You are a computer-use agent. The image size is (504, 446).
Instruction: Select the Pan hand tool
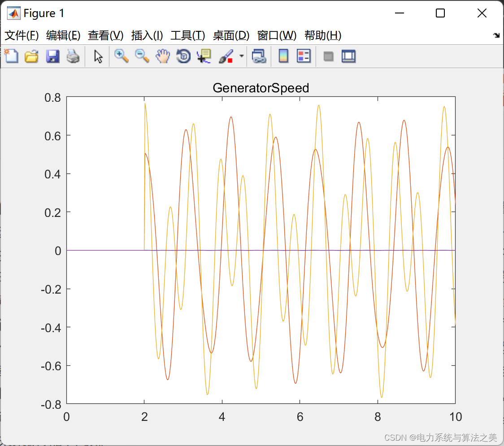(x=163, y=56)
